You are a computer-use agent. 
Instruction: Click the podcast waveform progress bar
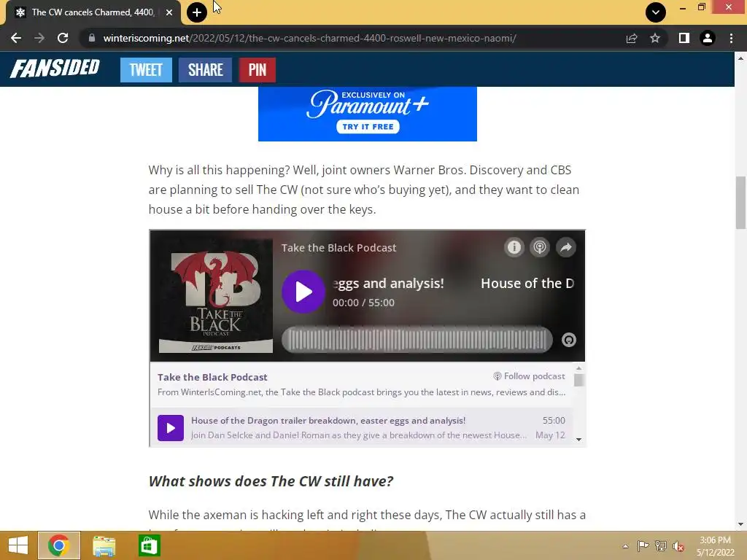coord(417,340)
